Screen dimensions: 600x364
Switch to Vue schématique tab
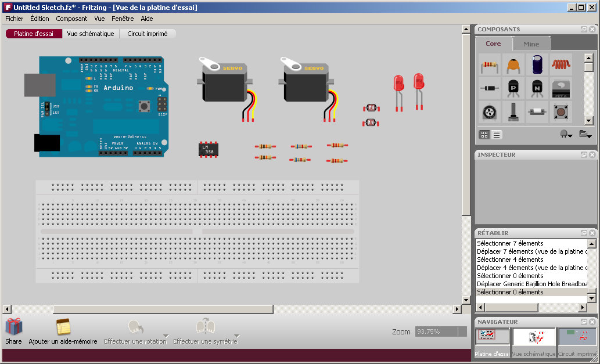[91, 34]
